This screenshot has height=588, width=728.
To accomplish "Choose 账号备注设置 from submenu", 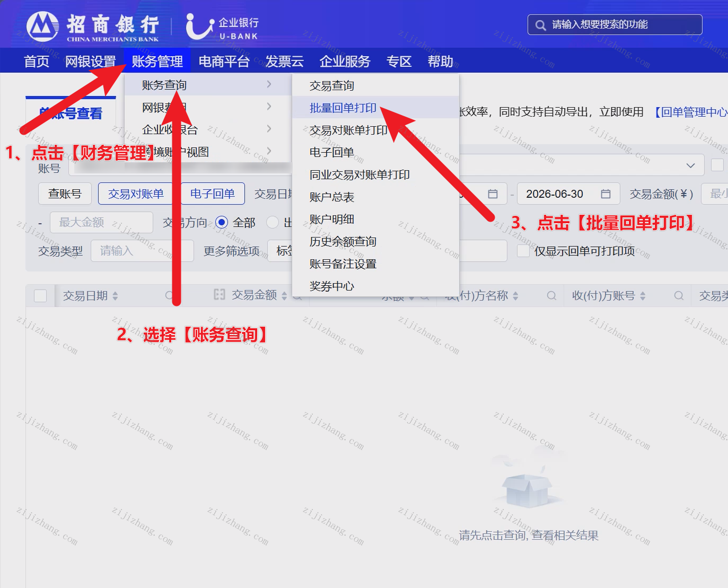I will 375,264.
